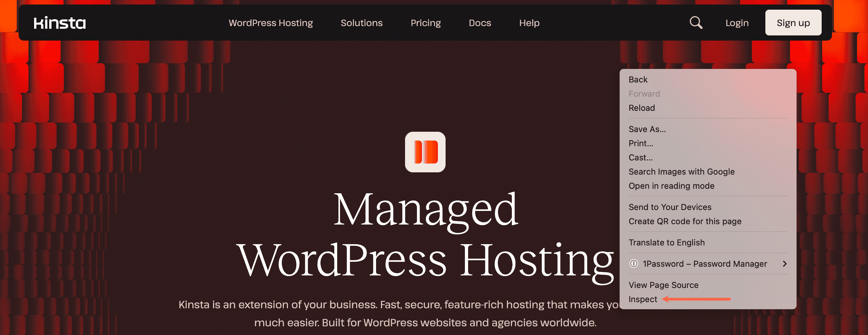Open the Docs link
868x335 pixels.
pyautogui.click(x=480, y=23)
